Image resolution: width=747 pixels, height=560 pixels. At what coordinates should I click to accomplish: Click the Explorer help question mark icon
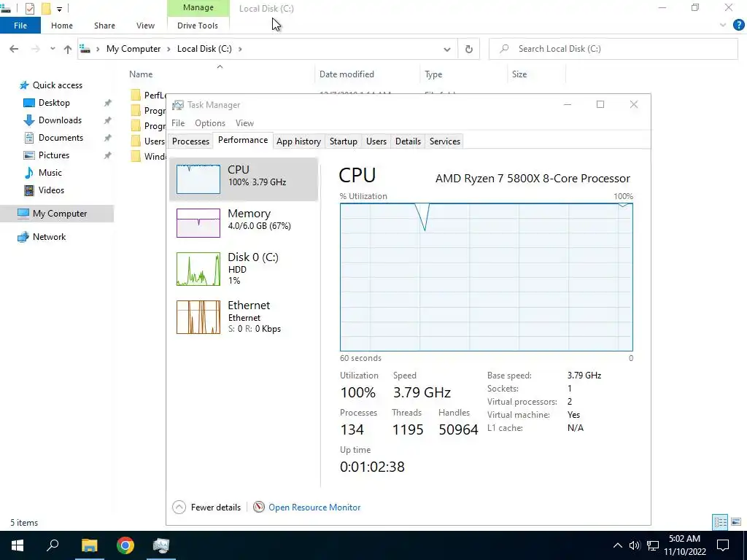click(x=738, y=26)
